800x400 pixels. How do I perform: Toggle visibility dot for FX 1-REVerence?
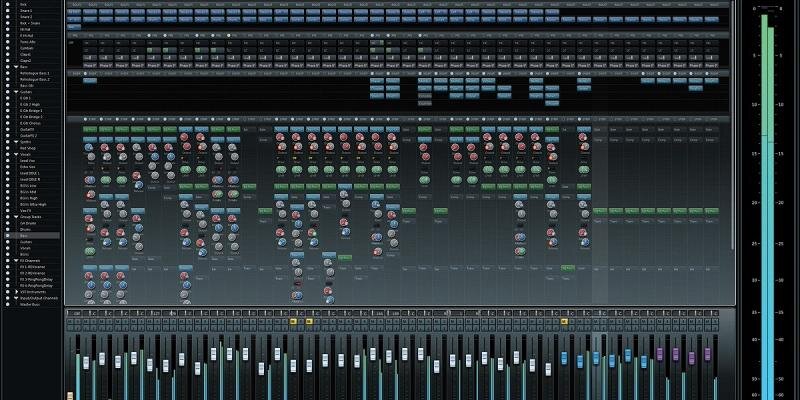tap(8, 267)
